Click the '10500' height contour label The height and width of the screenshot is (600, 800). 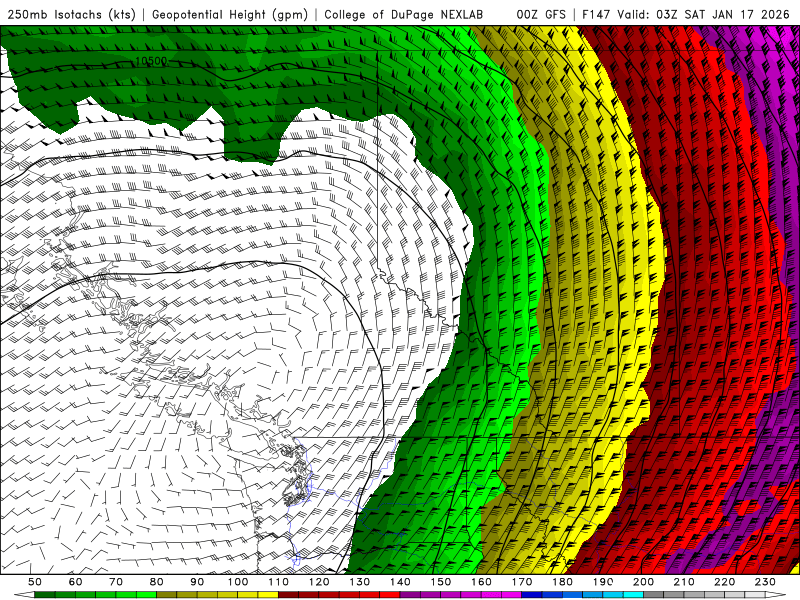(x=151, y=61)
